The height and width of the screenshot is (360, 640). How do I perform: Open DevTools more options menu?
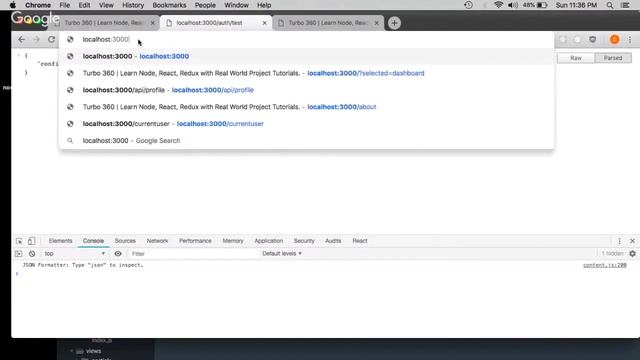(x=619, y=241)
